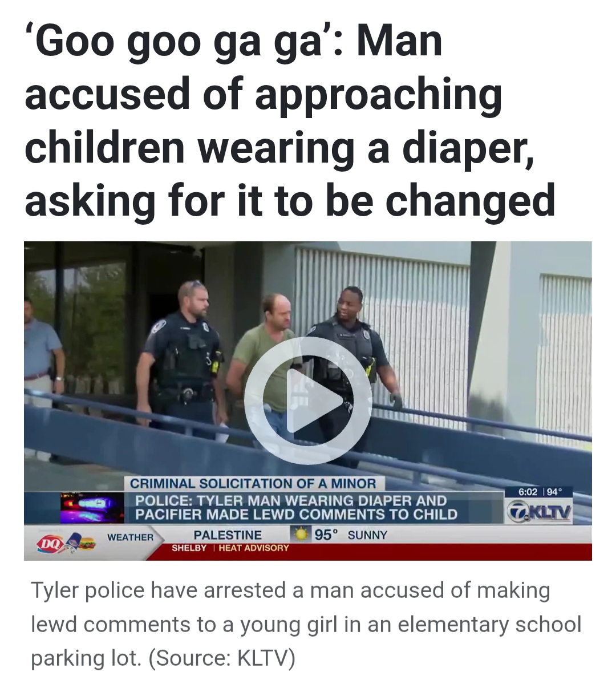Click the word 'diaper' in the headline
This screenshot has width=616, height=684.
tap(468, 148)
